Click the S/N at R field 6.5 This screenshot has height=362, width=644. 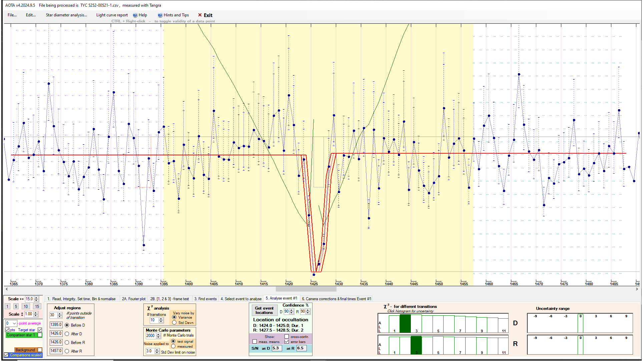tap(301, 348)
